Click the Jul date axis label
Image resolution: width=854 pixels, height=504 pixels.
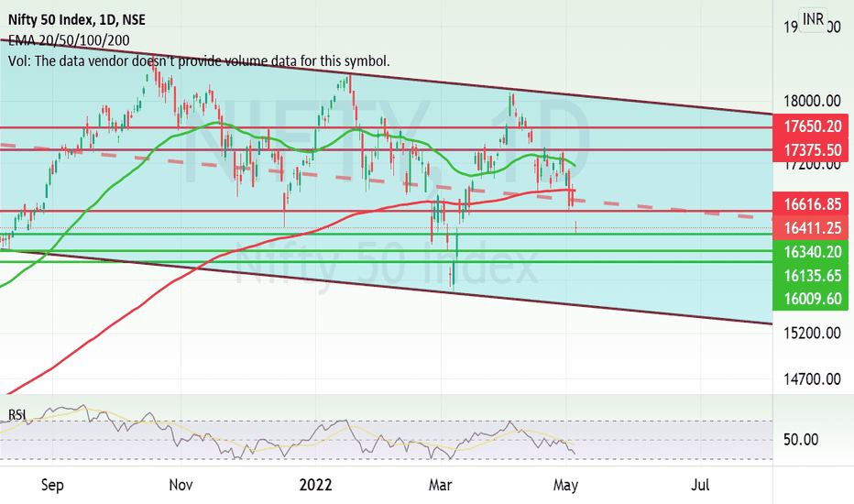(700, 485)
